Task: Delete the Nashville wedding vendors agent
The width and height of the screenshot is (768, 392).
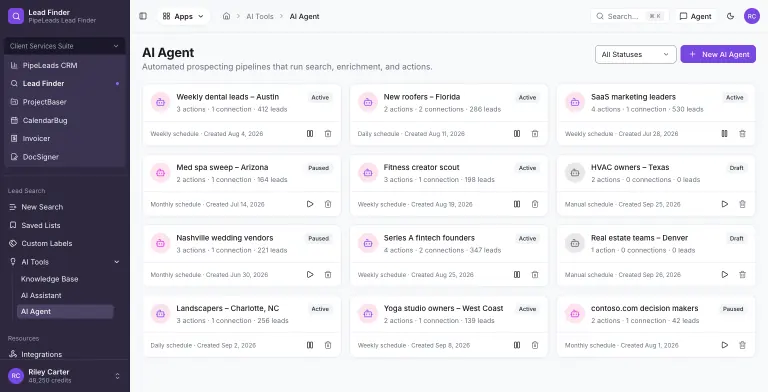Action: (328, 274)
